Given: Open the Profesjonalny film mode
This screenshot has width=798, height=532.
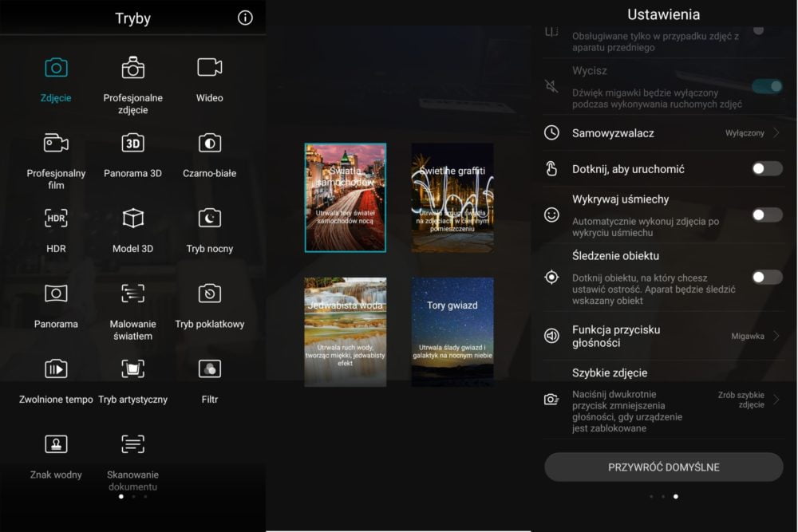Looking at the screenshot, I should [x=56, y=144].
